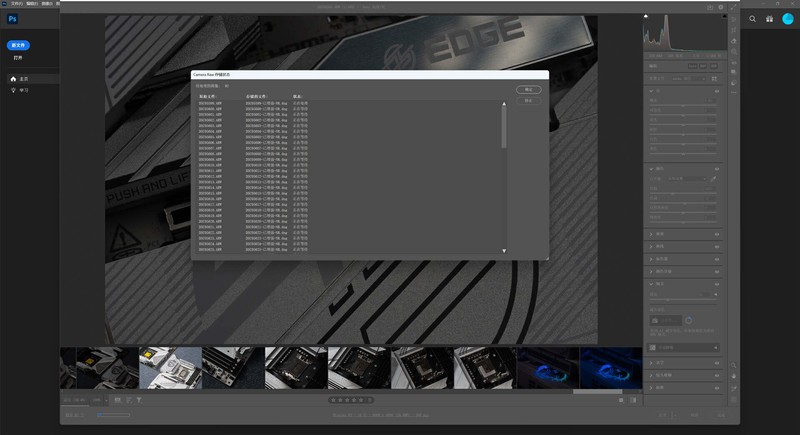This screenshot has height=435, width=800.
Task: Expand the 光学 Optics panel
Action: pyautogui.click(x=651, y=363)
